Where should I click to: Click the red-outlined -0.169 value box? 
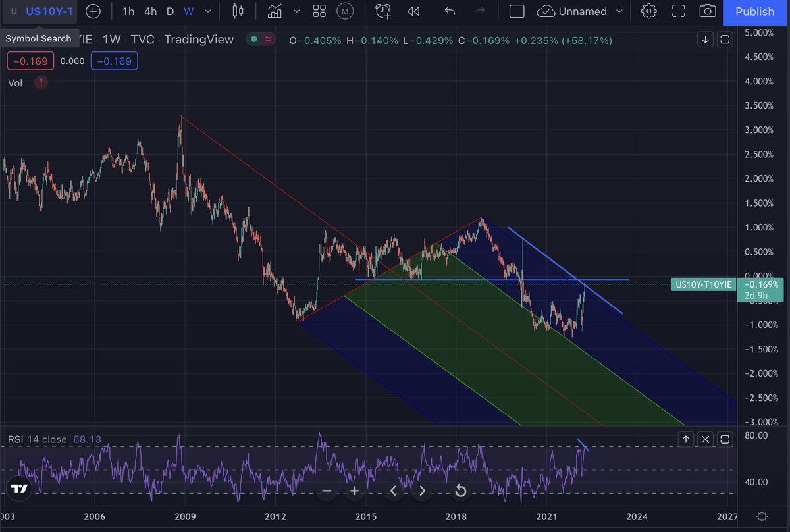pyautogui.click(x=29, y=61)
